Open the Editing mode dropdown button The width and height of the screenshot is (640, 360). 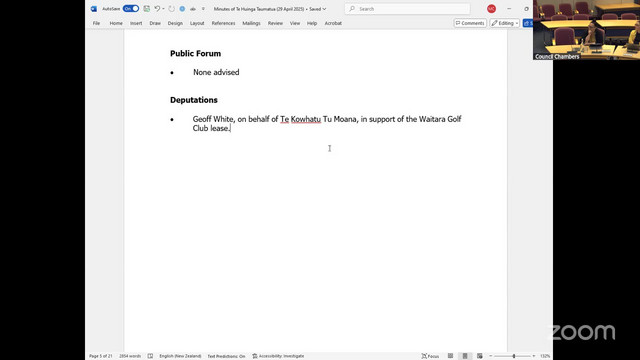point(504,23)
